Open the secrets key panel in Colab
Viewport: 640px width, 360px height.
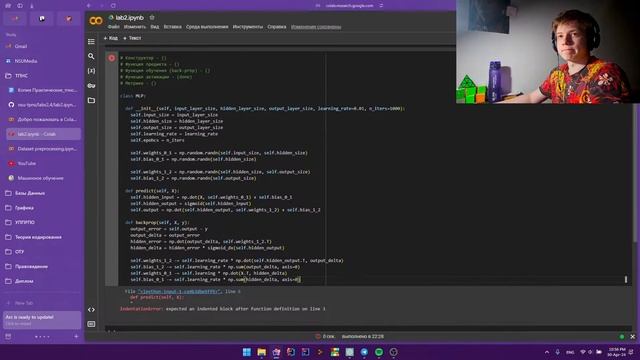tap(91, 86)
